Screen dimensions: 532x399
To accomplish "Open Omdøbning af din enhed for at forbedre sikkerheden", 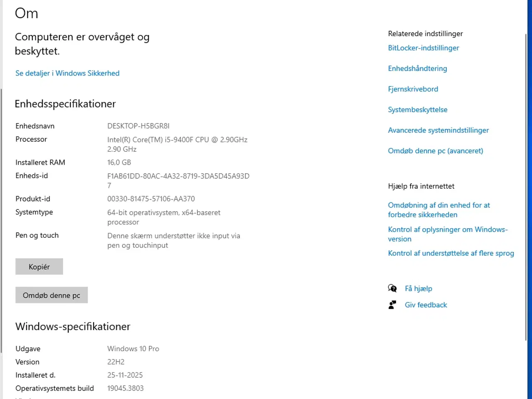I will (x=439, y=210).
